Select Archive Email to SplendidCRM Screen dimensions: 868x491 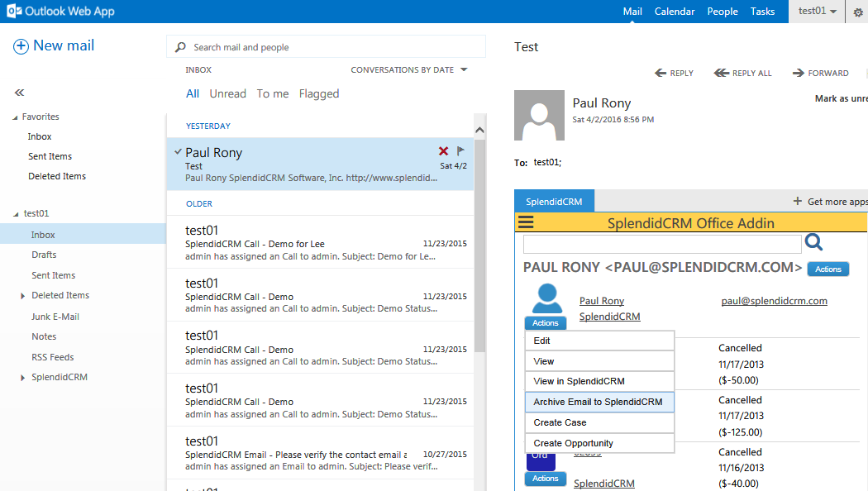599,402
